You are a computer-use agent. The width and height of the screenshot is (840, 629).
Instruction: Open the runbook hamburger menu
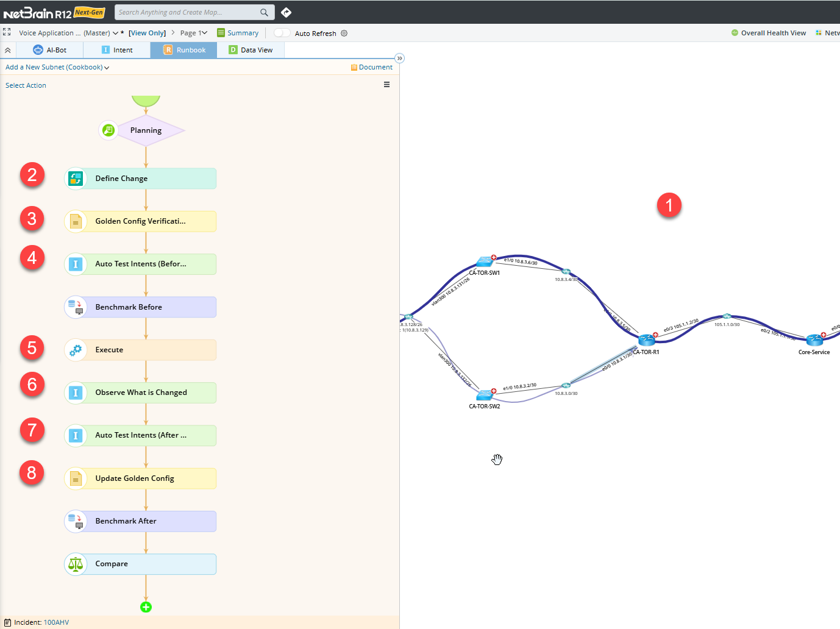[386, 85]
